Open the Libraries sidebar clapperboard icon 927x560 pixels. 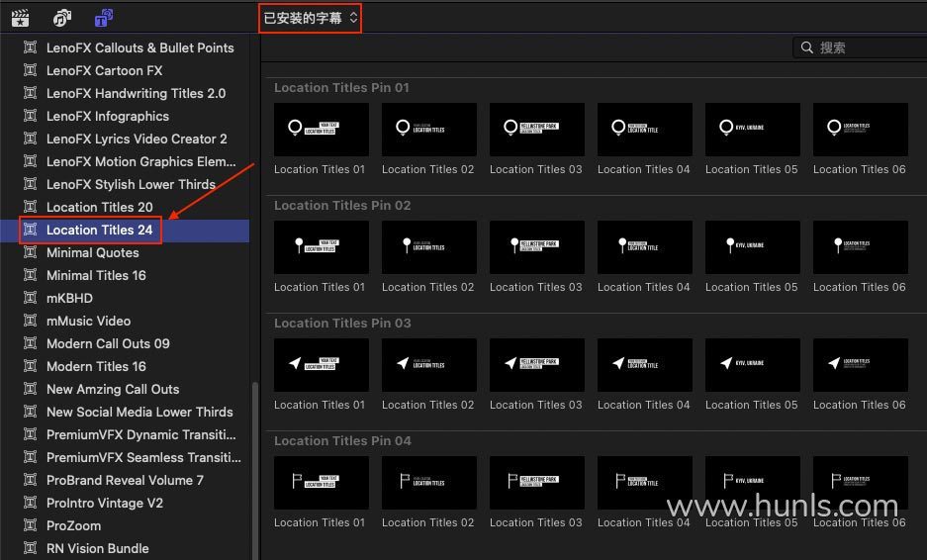(x=20, y=18)
